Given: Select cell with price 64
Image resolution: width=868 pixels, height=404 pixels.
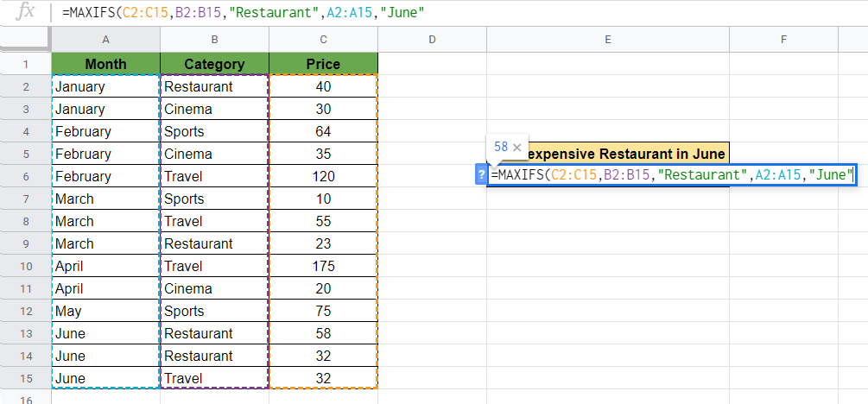Looking at the screenshot, I should pos(323,132).
